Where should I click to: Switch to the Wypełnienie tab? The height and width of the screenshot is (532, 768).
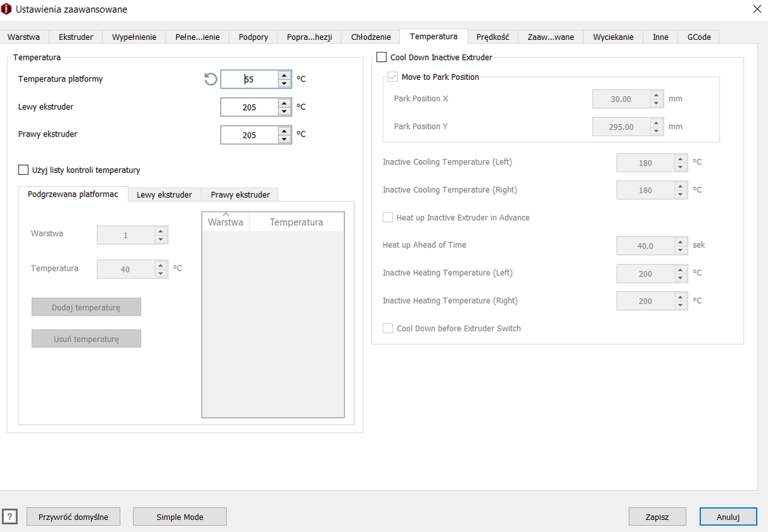coord(134,37)
